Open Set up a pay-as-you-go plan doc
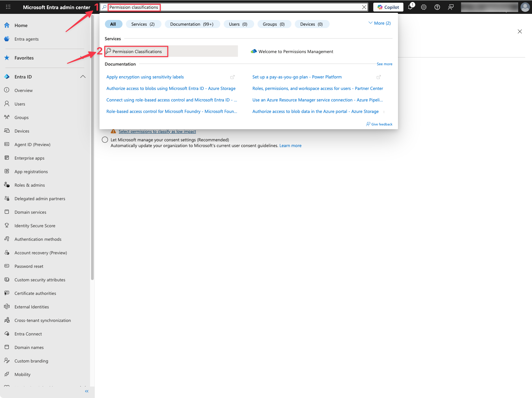The width and height of the screenshot is (532, 398). [297, 77]
